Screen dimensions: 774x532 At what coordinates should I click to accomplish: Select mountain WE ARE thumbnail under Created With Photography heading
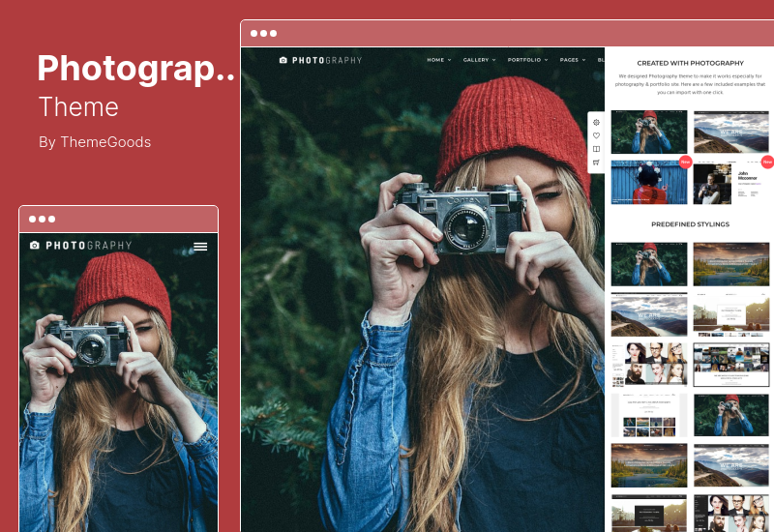coord(731,133)
